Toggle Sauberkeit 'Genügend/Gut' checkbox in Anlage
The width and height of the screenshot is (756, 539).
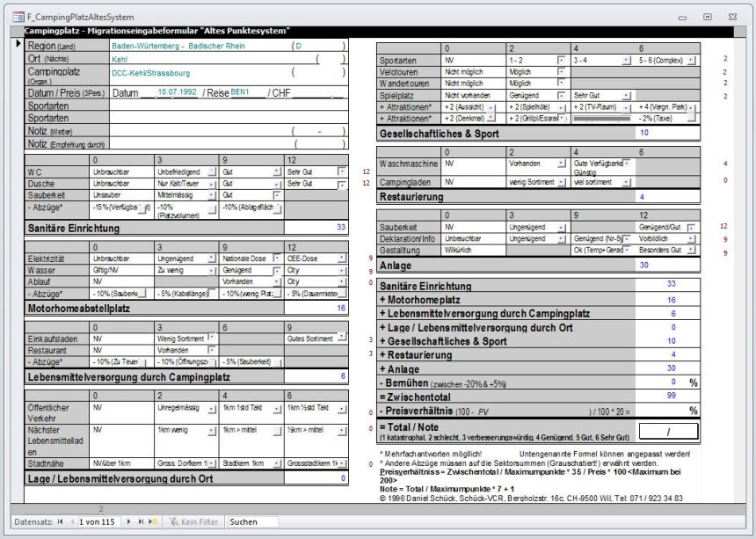[x=692, y=227]
